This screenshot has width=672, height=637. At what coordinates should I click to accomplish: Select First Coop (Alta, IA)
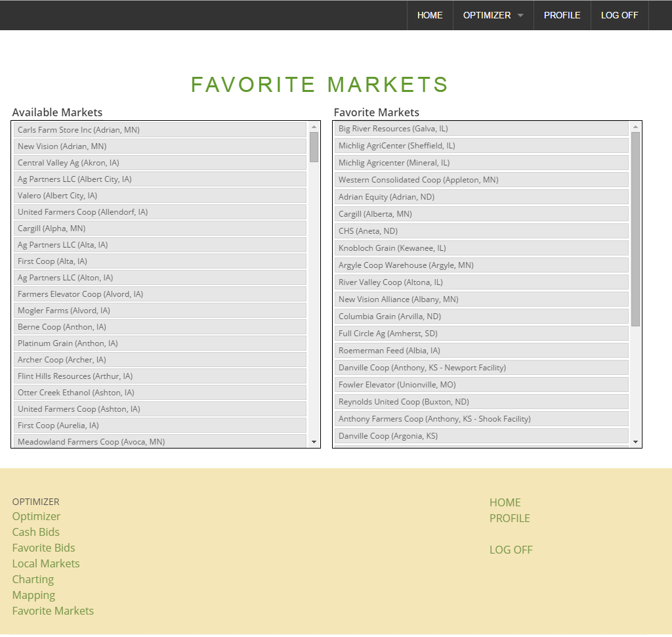click(x=160, y=261)
